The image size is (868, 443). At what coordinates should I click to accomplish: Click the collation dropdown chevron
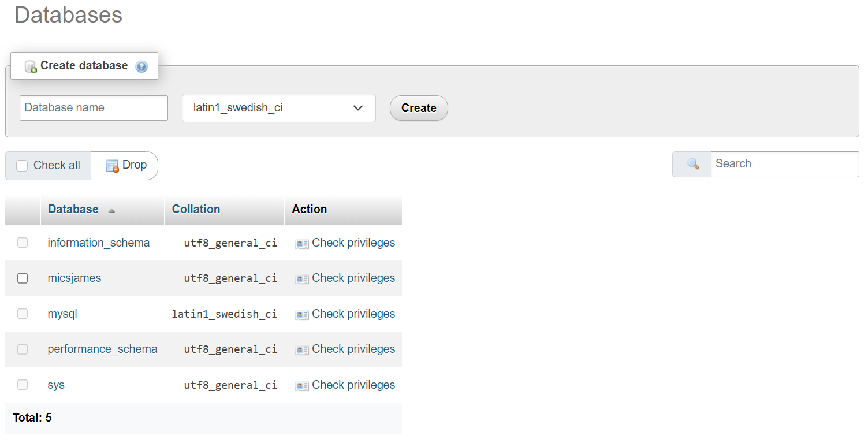point(358,108)
